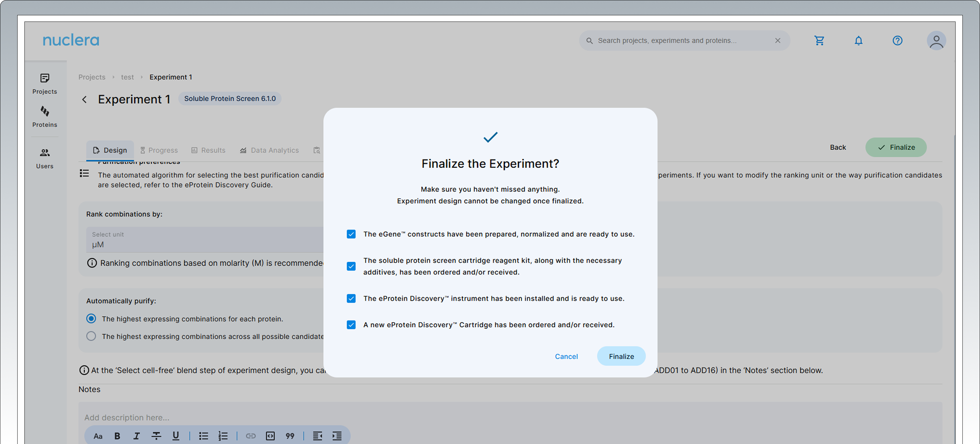Open the user profile avatar
The image size is (980, 444).
pos(936,40)
